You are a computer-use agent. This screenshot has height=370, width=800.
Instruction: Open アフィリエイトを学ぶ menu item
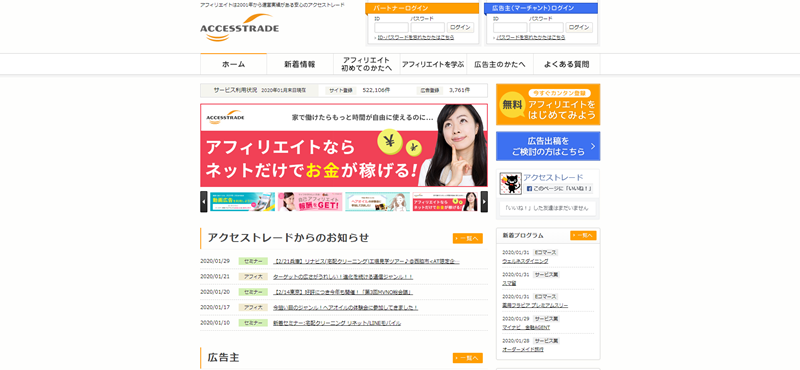(x=433, y=64)
